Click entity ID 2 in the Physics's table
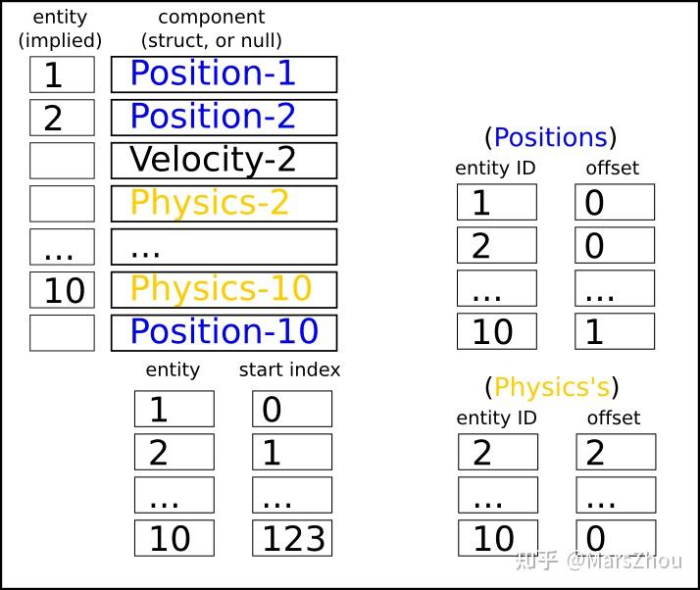 click(497, 452)
